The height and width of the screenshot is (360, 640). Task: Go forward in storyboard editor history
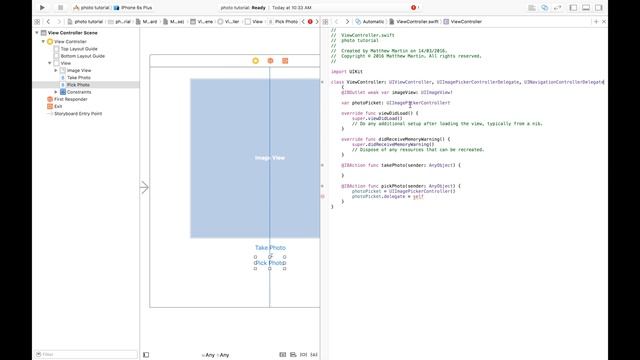coord(58,22)
